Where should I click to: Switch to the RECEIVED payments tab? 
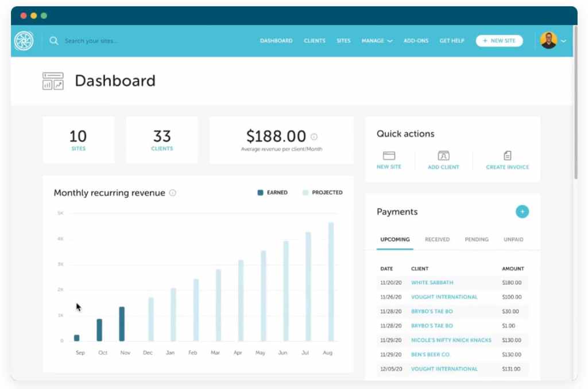pyautogui.click(x=438, y=240)
